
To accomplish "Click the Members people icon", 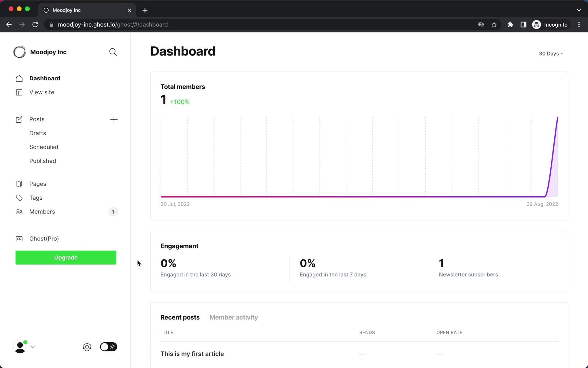I will 19,212.
